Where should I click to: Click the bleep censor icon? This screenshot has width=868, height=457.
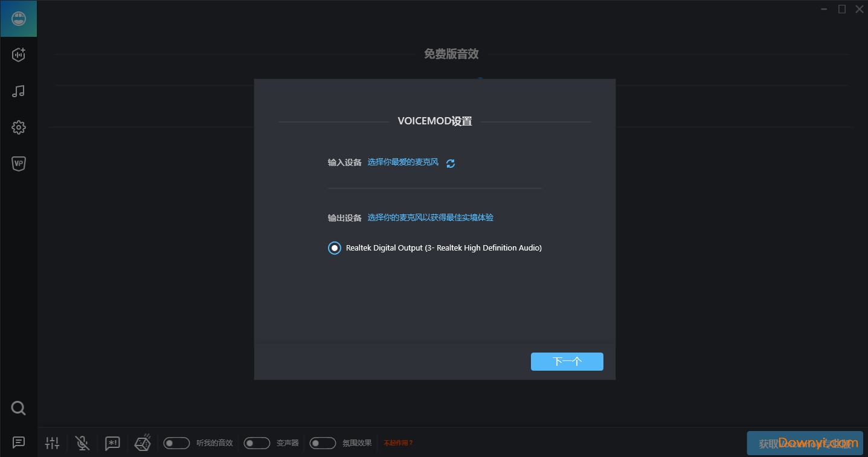coord(112,443)
